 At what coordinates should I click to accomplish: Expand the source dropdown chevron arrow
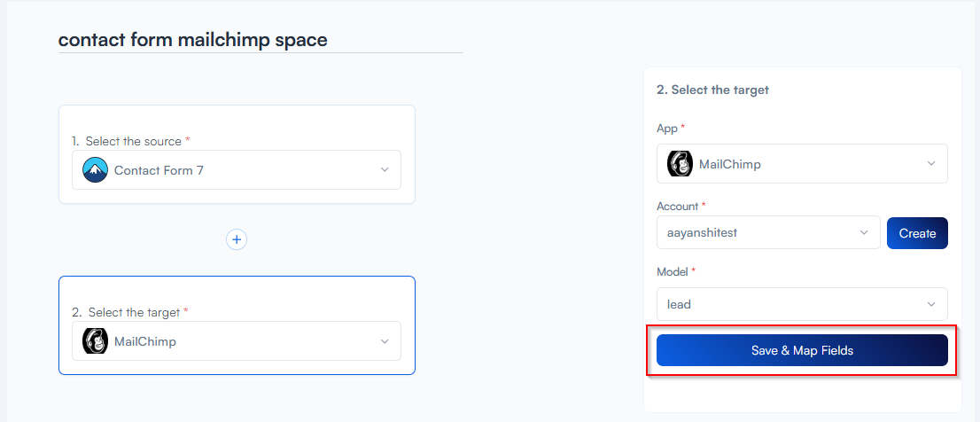tap(384, 170)
